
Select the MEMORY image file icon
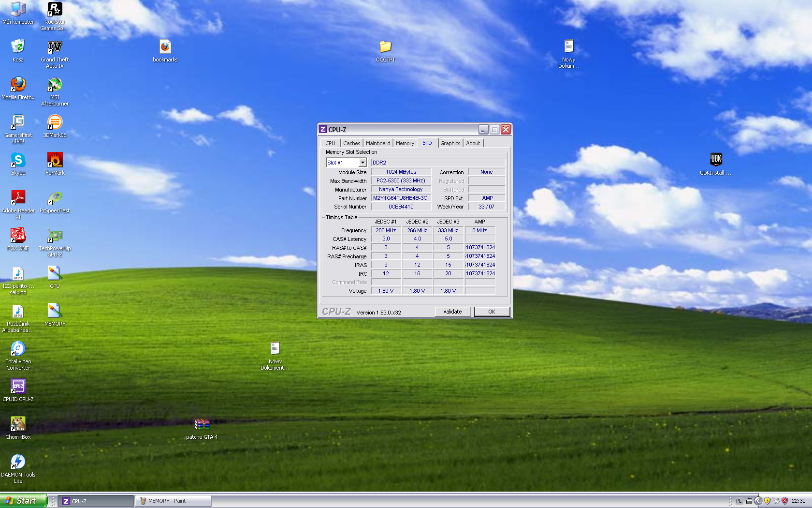point(55,314)
